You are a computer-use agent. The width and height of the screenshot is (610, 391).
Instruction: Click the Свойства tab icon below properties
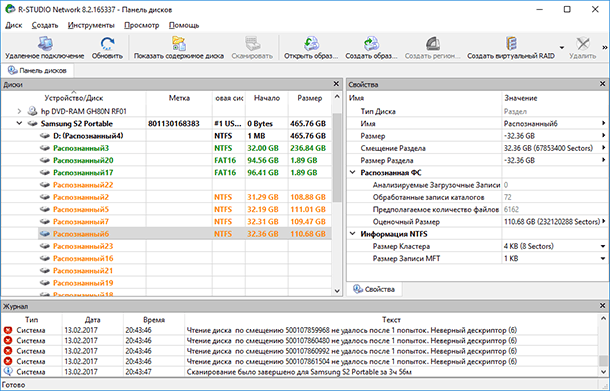click(x=358, y=289)
